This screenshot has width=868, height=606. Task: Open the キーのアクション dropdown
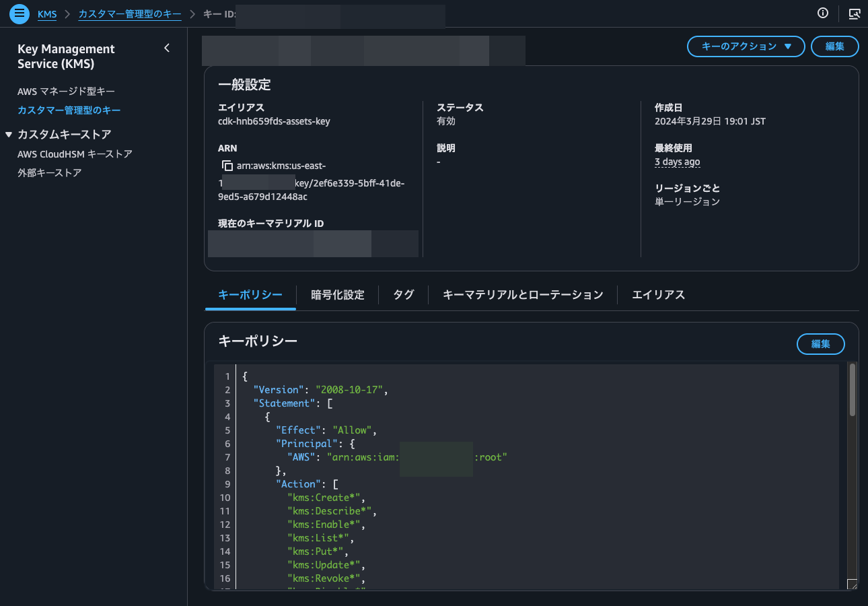746,46
